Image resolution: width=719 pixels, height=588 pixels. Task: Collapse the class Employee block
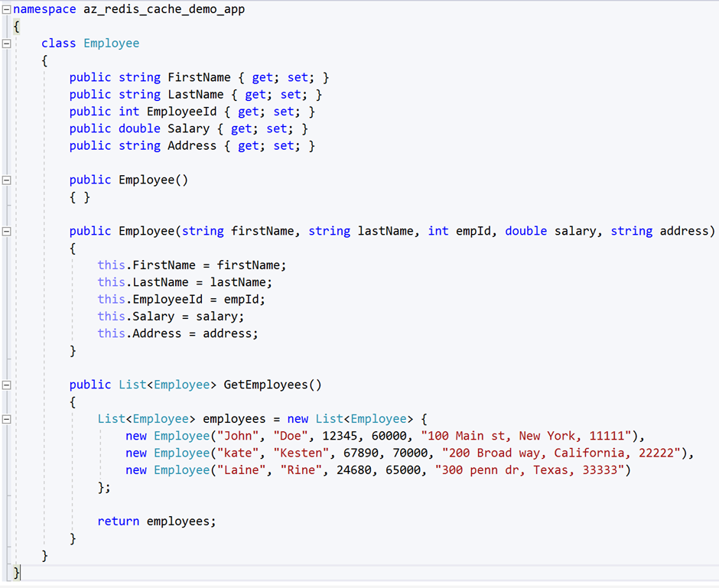click(6, 44)
